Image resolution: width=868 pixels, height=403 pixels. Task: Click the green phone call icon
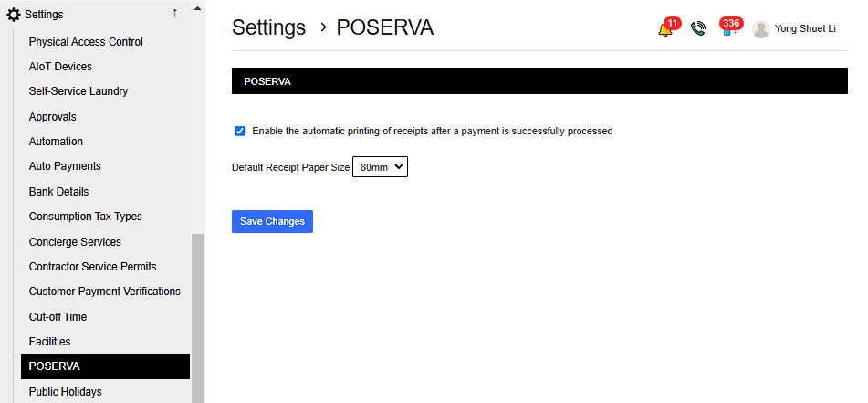pyautogui.click(x=698, y=29)
